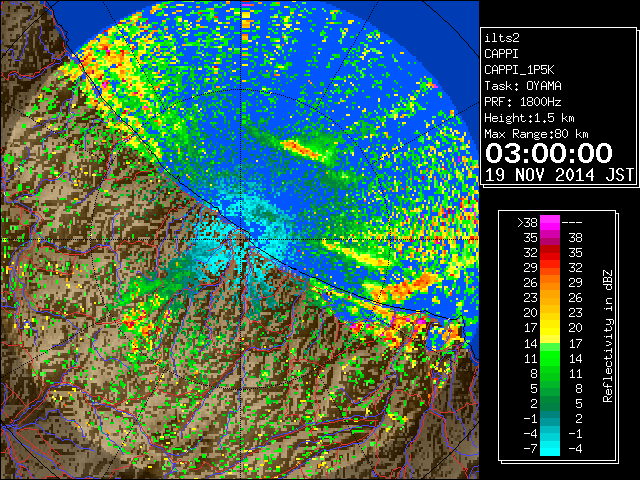Screen dimensions: 640x480
Task: Click the red 32 dBZ legend swatch
Action: click(549, 253)
